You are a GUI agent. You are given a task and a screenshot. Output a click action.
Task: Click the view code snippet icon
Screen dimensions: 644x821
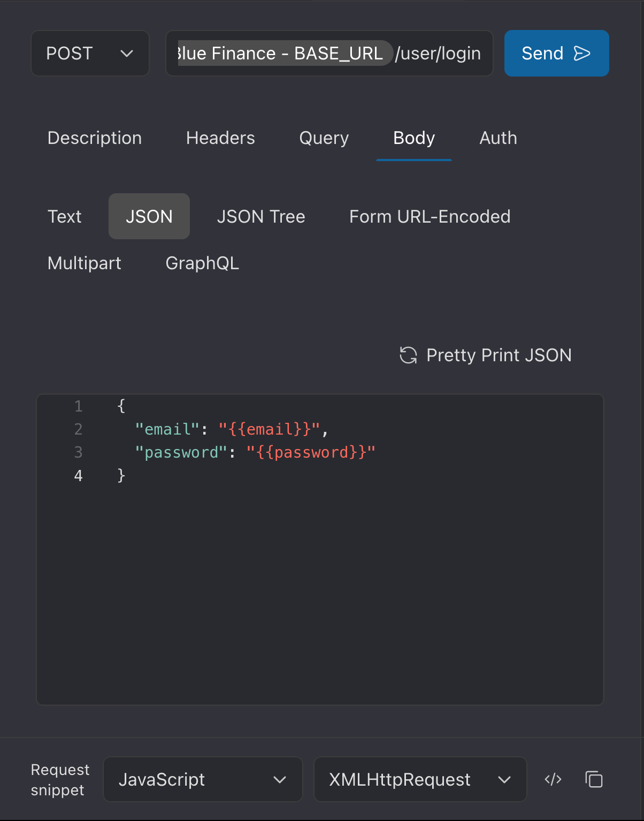(553, 779)
